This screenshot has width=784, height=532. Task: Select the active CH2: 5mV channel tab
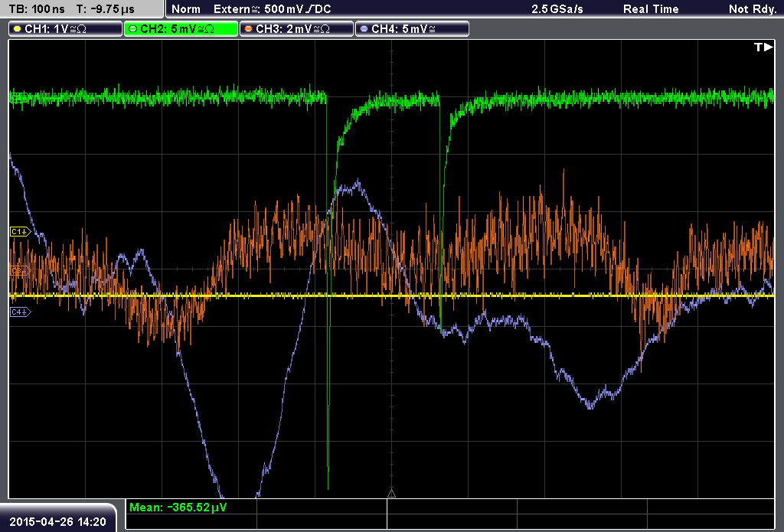coord(181,29)
